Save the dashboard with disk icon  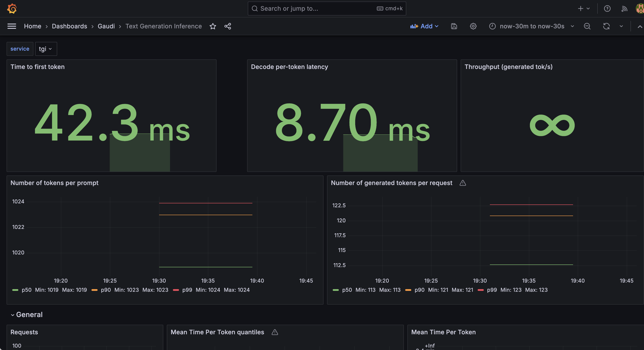coord(454,26)
